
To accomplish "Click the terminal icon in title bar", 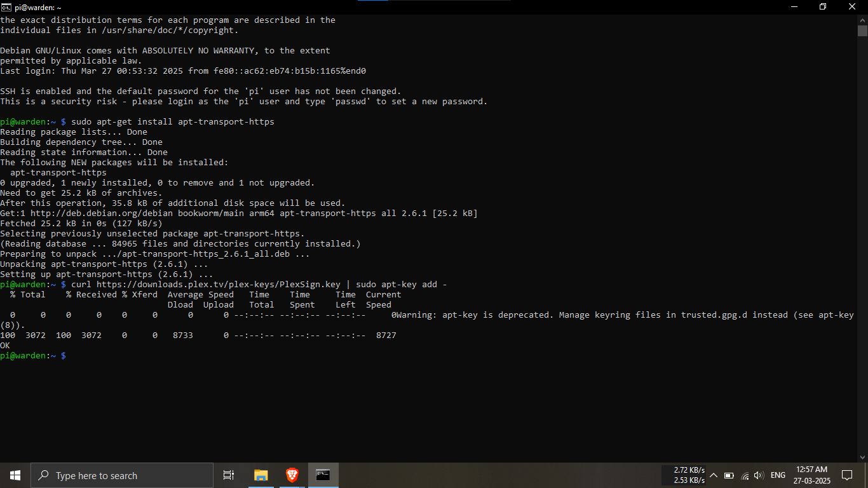I will click(6, 7).
